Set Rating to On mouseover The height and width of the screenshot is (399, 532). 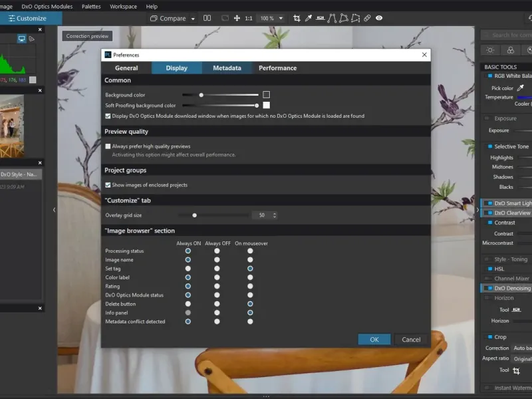250,287
